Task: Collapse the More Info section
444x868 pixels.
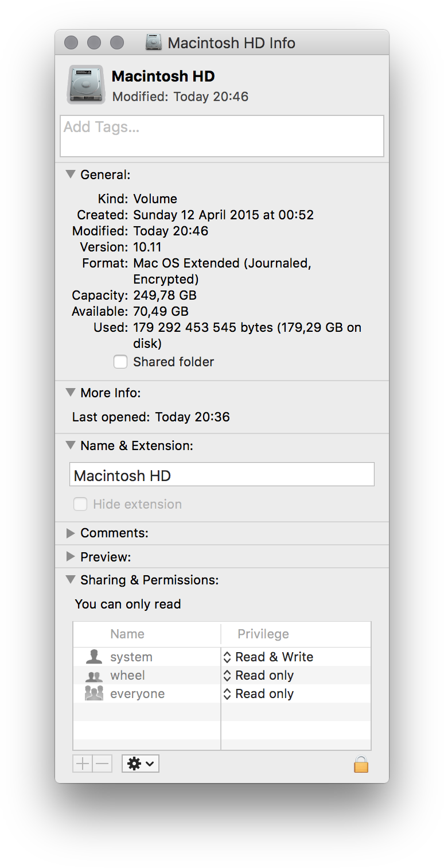Action: coord(71,392)
